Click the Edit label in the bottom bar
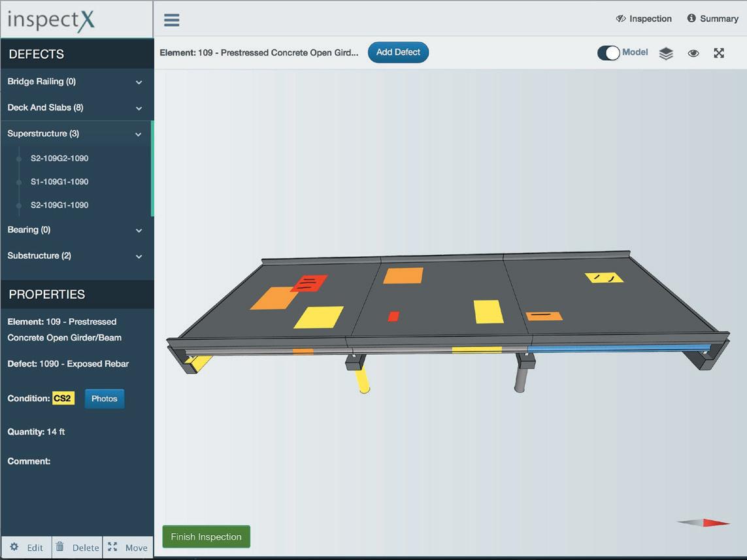747x560 pixels. (35, 548)
